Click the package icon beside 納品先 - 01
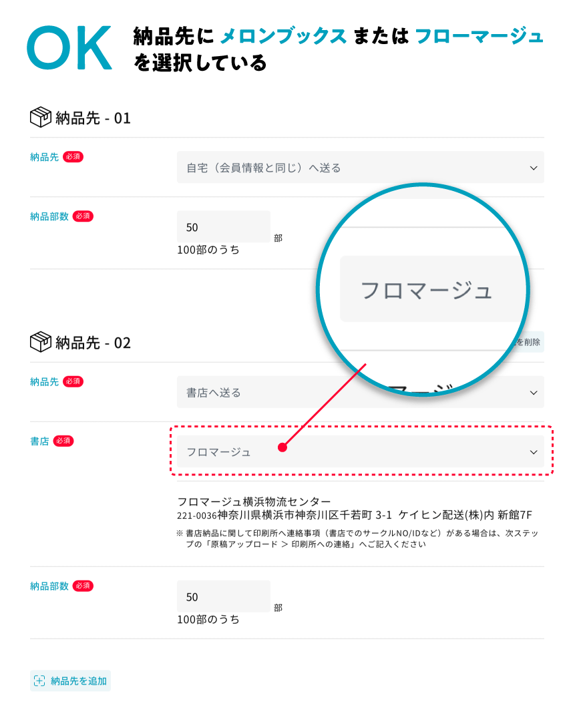The image size is (575, 728). (x=40, y=117)
